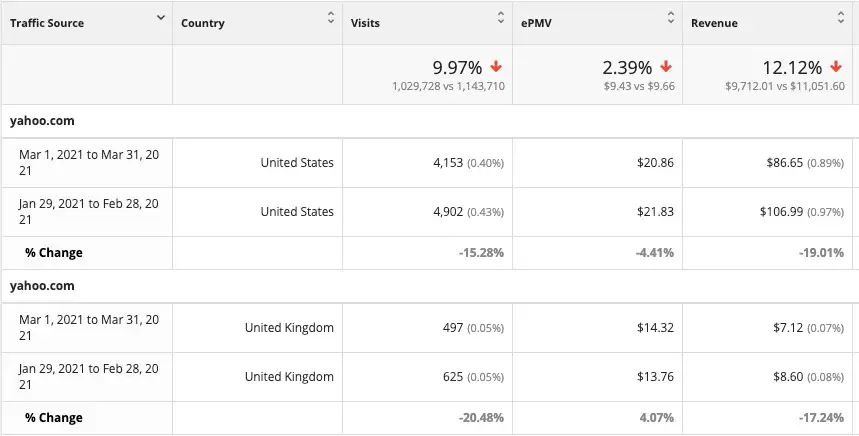Click the Revenue column header label
This screenshot has height=436, width=859.
pyautogui.click(x=714, y=23)
